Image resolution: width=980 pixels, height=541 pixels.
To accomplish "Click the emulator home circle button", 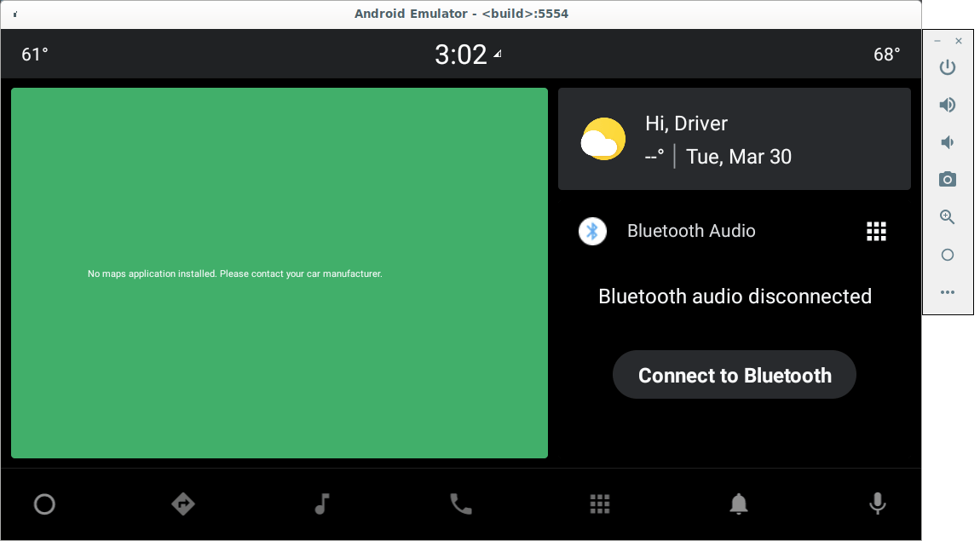I will pyautogui.click(x=948, y=254).
